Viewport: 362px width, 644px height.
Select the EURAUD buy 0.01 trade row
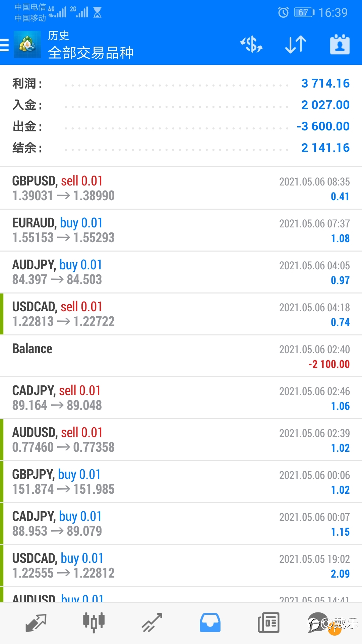click(x=181, y=230)
